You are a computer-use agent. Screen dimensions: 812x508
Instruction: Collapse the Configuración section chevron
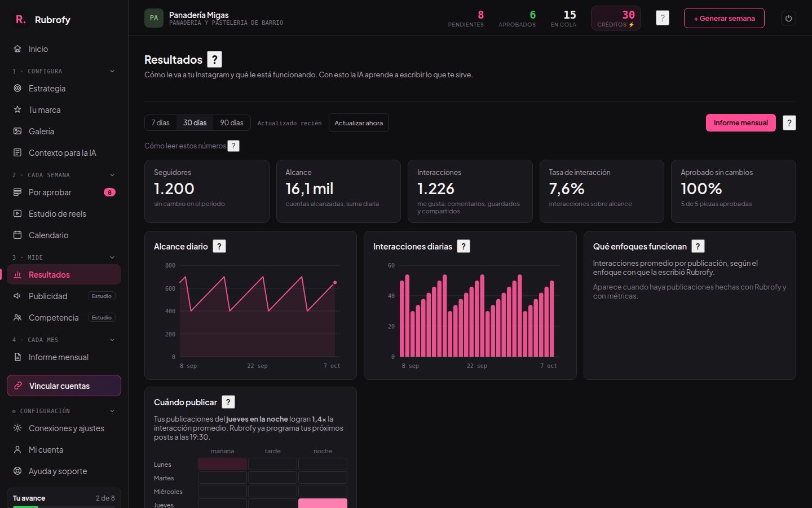pos(112,411)
